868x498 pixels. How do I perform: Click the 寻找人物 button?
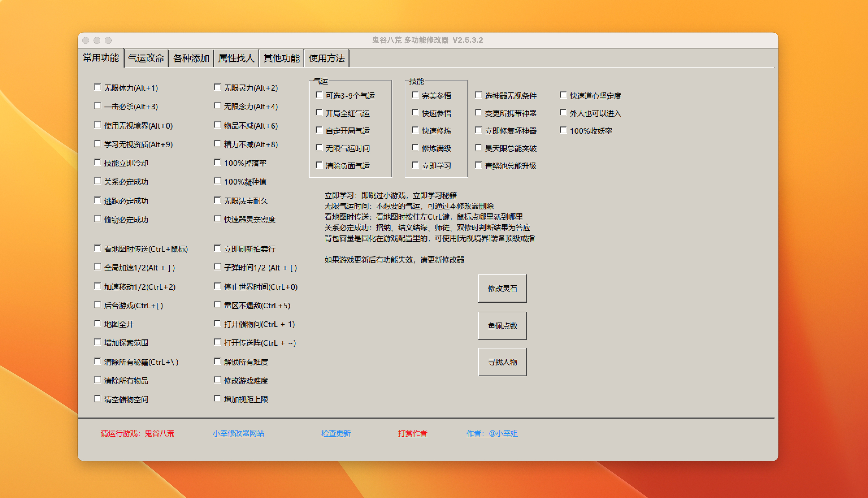[502, 362]
